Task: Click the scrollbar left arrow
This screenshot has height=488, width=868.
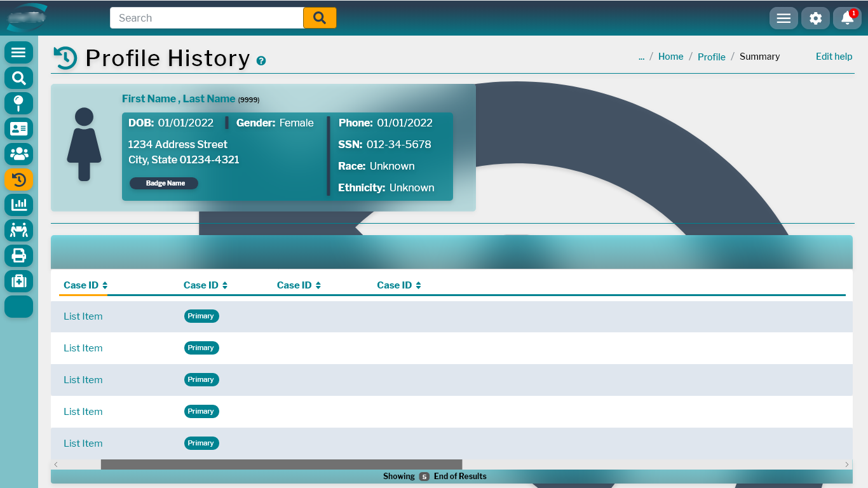Action: pos(56,464)
